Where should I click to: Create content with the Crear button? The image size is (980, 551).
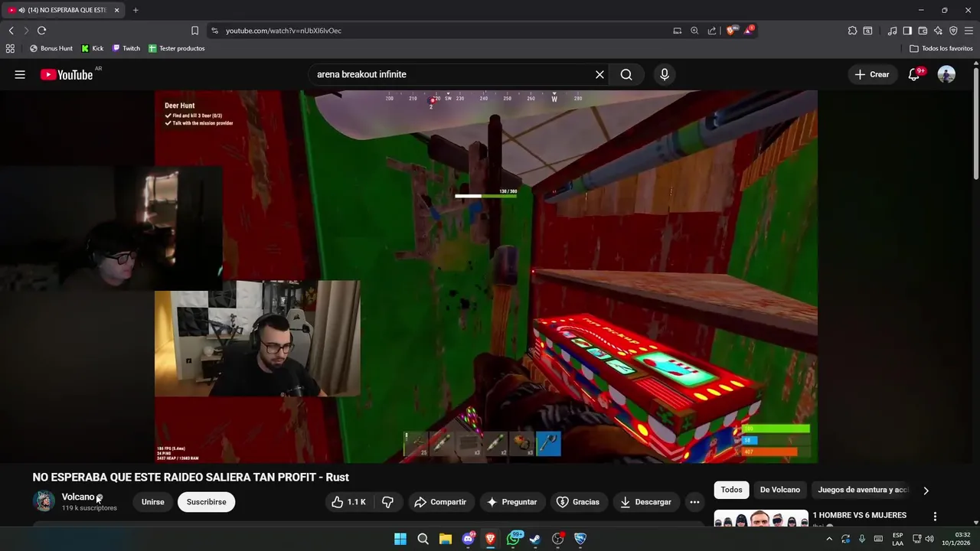coord(872,74)
